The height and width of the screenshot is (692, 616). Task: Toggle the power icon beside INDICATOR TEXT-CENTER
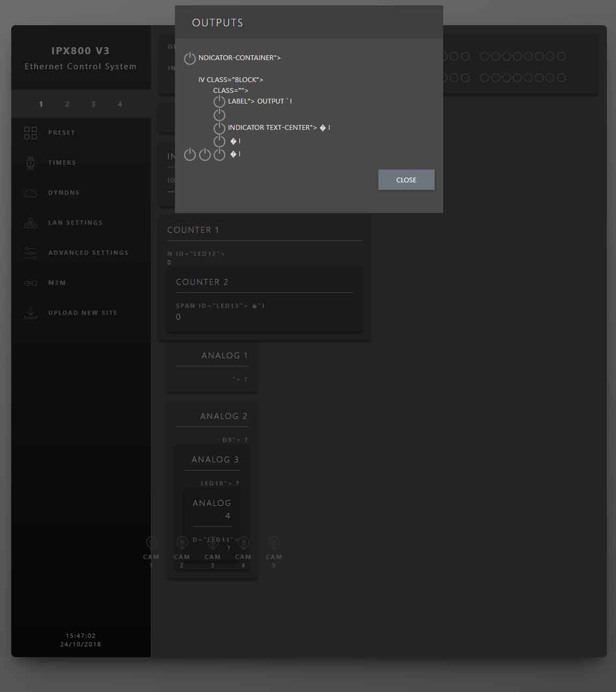219,128
